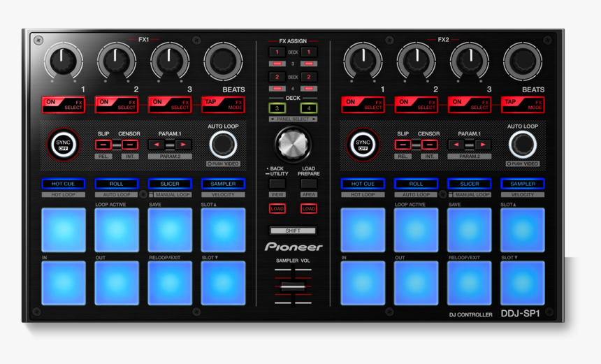Tap right deck LOOP ACTIVE pad
Viewport: 601px width, 364px height.
(417, 230)
